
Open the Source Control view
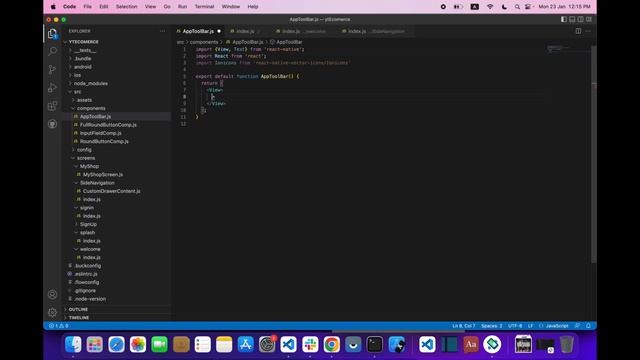[x=52, y=69]
